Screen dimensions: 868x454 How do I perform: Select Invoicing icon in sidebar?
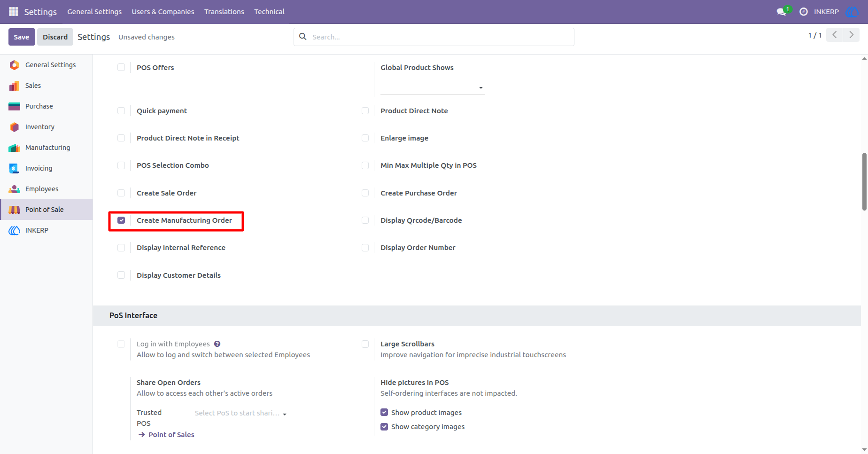pyautogui.click(x=15, y=168)
